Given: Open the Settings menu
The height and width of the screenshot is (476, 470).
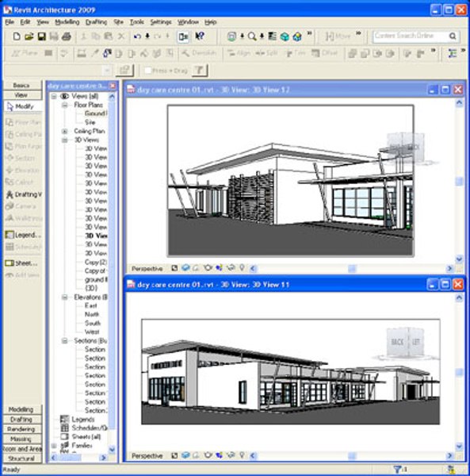Looking at the screenshot, I should (161, 22).
